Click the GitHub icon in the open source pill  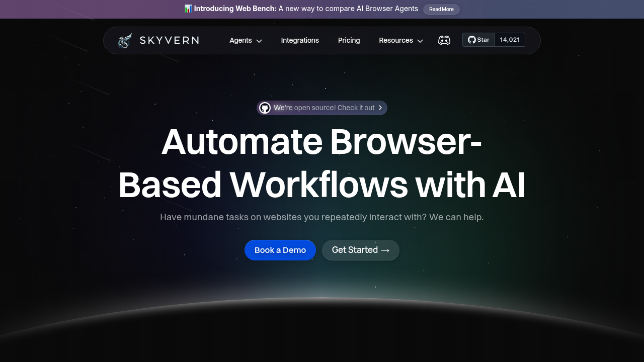pos(265,108)
